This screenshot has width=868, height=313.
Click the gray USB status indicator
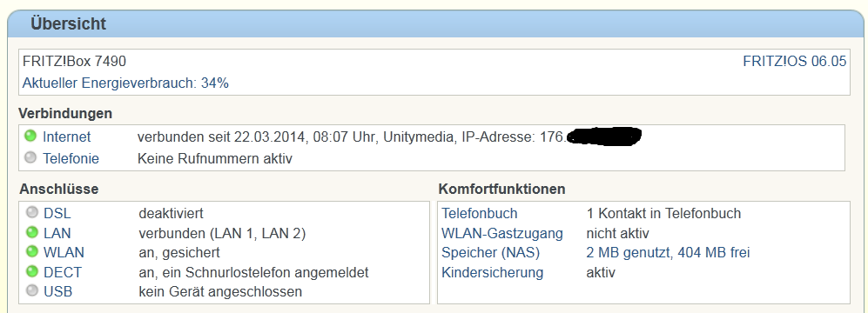32,290
